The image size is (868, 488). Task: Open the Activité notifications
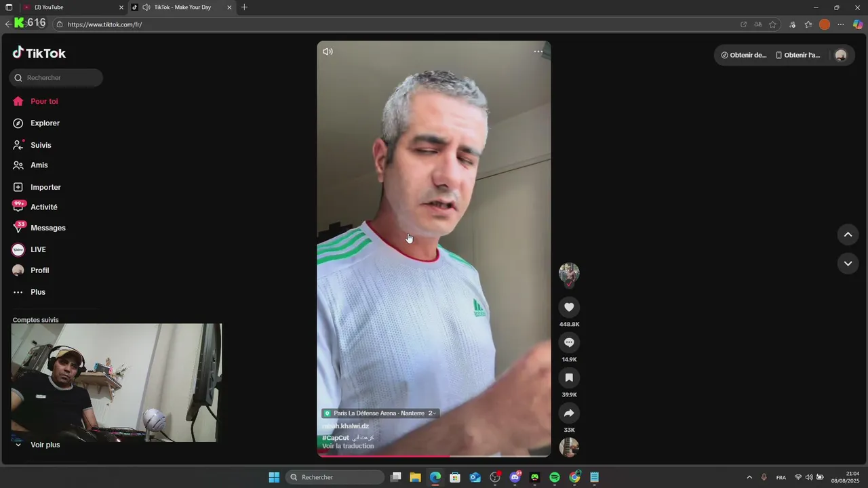pos(35,207)
